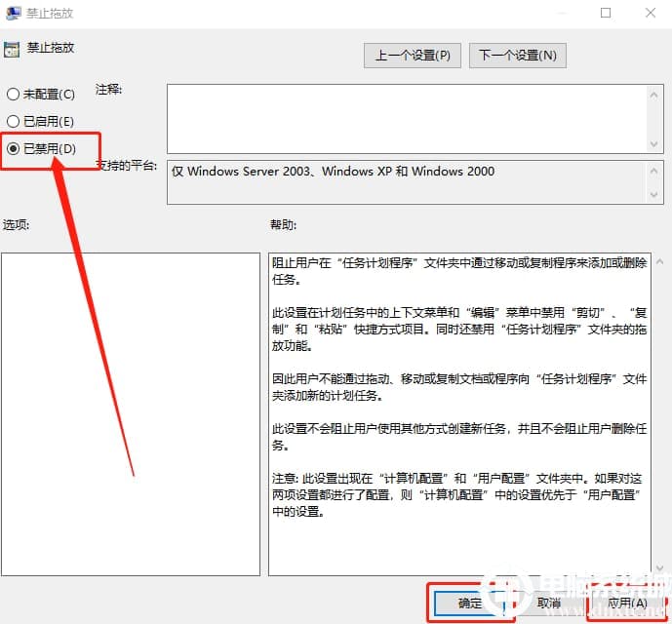The width and height of the screenshot is (672, 624).
Task: Click the help paragraph starting 阻止用户在
Action: coord(459,271)
